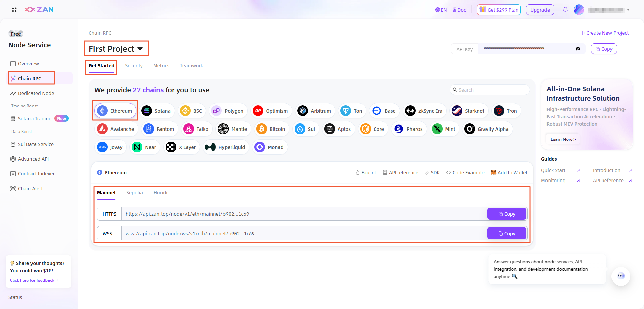644x309 pixels.
Task: Select the Jovay chain
Action: point(110,147)
